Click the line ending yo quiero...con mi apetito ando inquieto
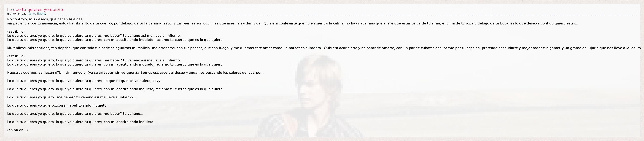 (57, 105)
